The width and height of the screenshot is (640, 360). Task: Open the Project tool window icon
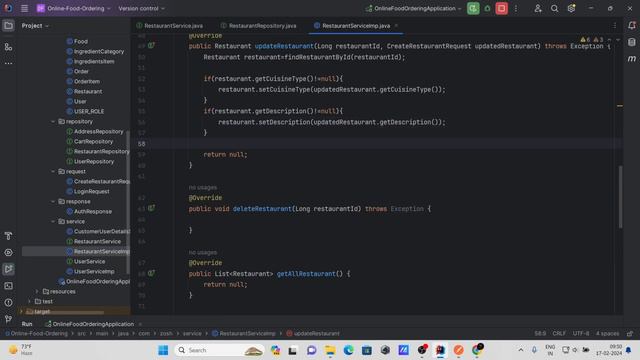(x=8, y=26)
